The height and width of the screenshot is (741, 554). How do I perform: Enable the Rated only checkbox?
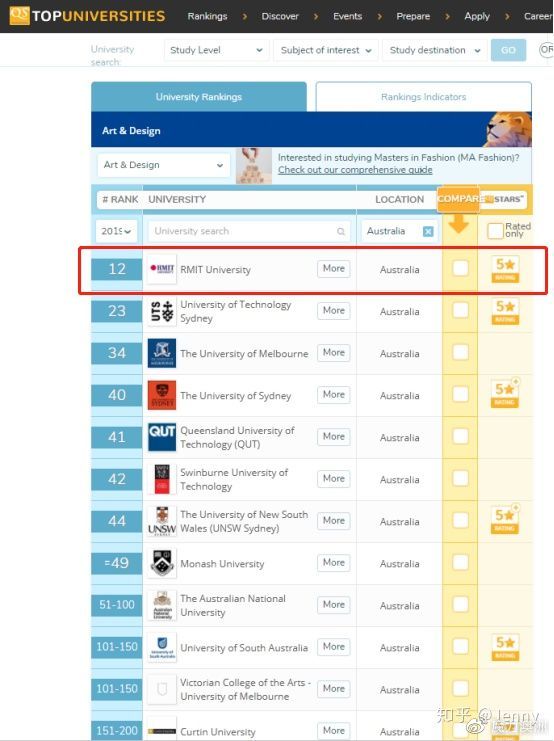pyautogui.click(x=495, y=231)
